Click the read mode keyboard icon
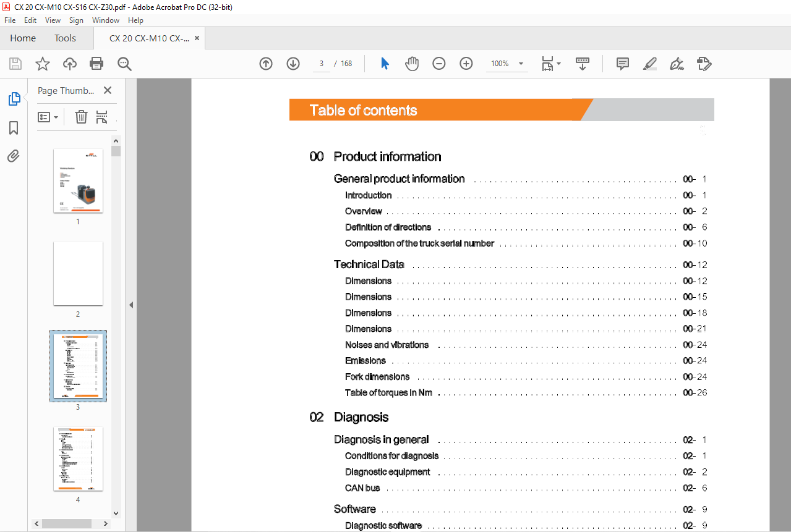The image size is (791, 532). tap(582, 64)
